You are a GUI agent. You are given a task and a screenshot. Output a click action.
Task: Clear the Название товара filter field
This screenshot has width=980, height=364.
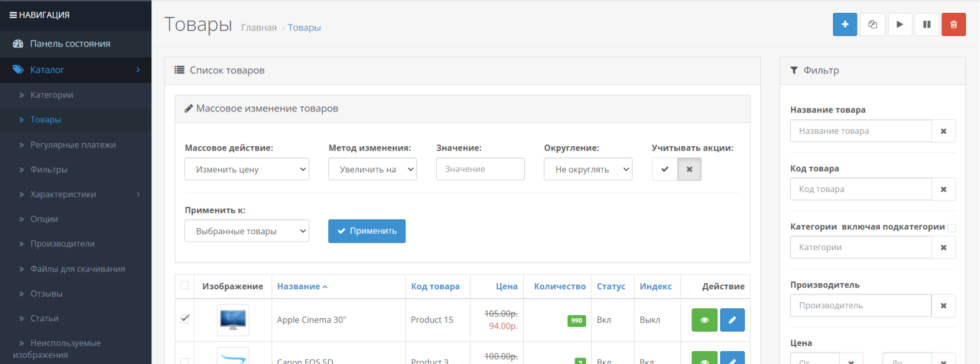(943, 131)
